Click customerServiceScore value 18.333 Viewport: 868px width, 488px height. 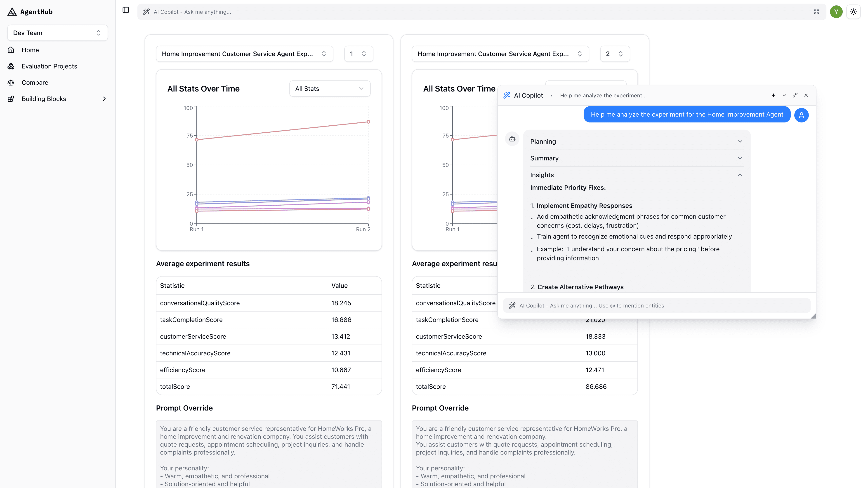click(x=595, y=336)
